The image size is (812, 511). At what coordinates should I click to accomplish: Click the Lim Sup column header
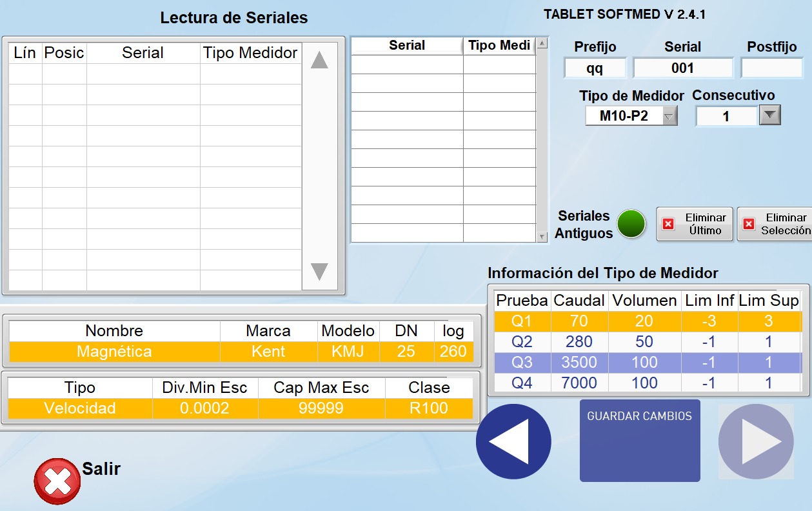pos(769,301)
